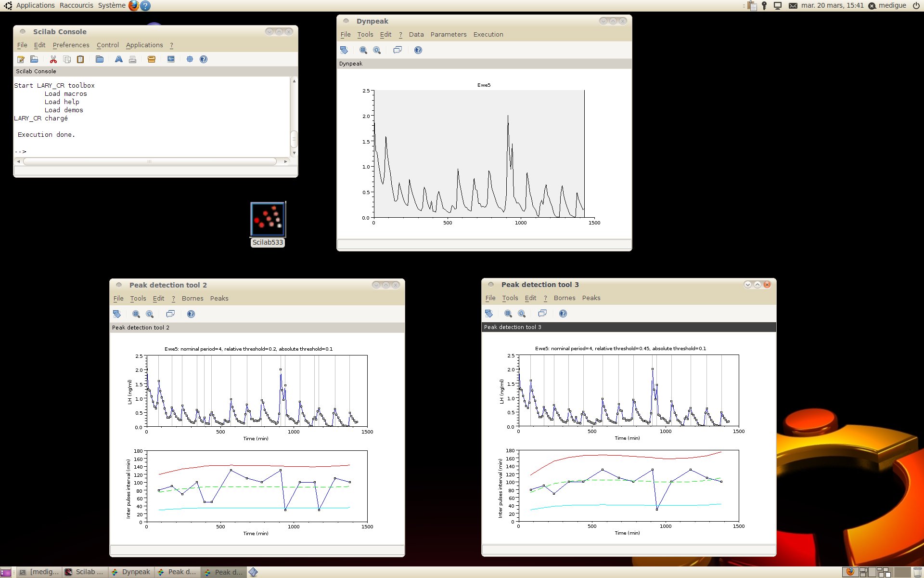
Task: Click the zoom area magnifier in Dynpeak toolbar
Action: (x=363, y=50)
